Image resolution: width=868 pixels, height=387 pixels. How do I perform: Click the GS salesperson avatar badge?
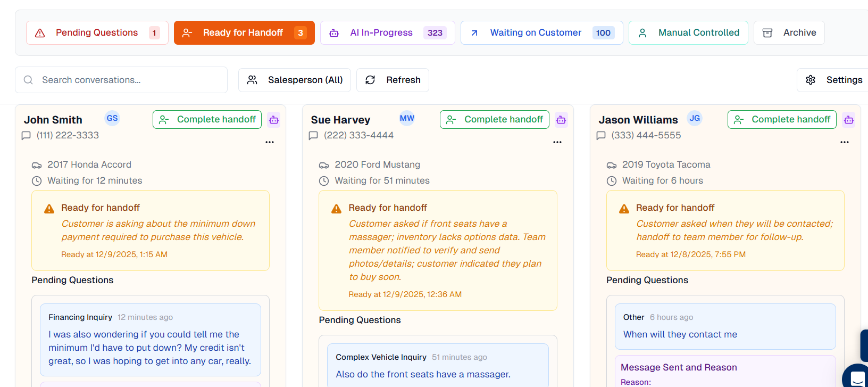pyautogui.click(x=112, y=118)
